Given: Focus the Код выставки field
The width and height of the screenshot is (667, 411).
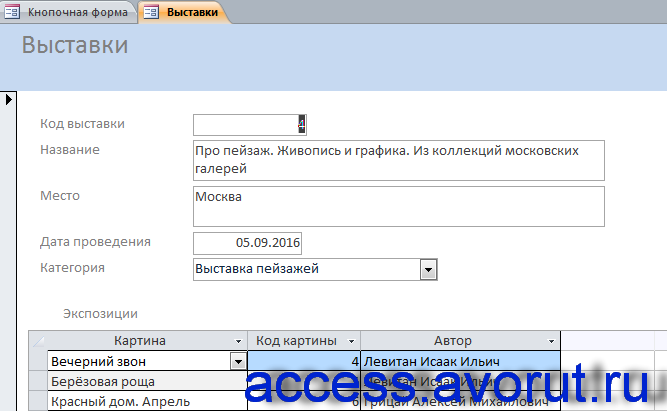Looking at the screenshot, I should pos(250,125).
